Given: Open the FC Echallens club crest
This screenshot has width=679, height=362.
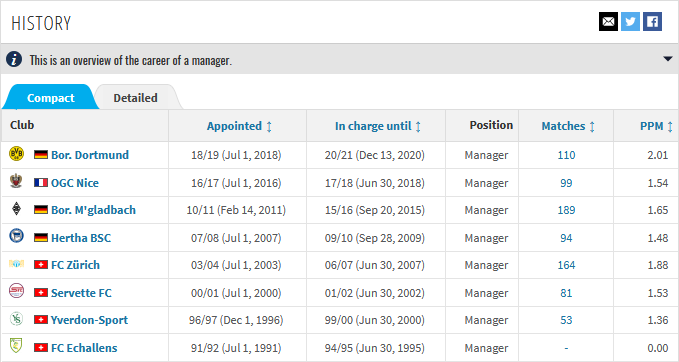Looking at the screenshot, I should [x=16, y=346].
